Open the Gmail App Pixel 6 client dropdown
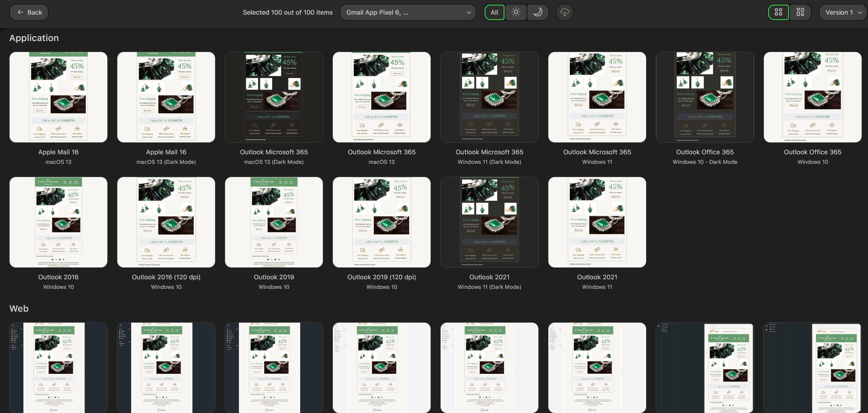Screen dimensions: 868x413 tap(408, 12)
